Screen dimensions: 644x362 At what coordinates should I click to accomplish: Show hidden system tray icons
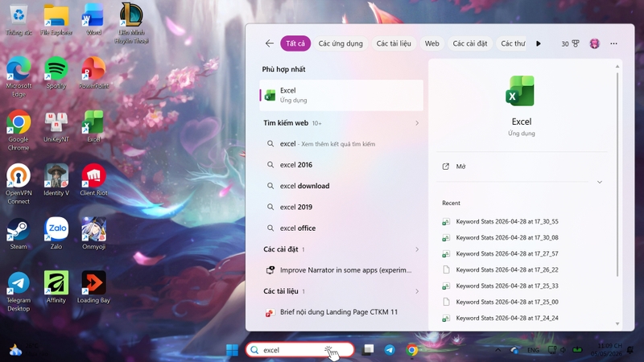coord(497,350)
